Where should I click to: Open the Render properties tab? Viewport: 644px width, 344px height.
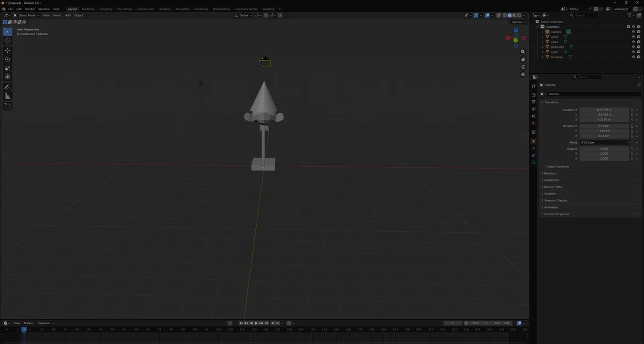533,95
